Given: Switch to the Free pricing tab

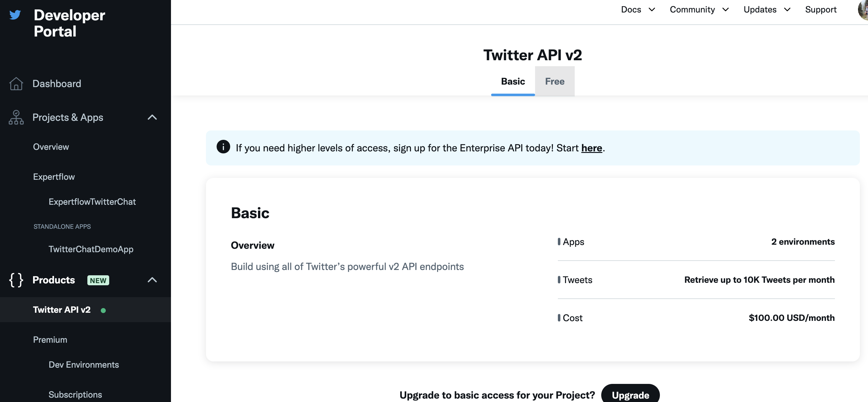Looking at the screenshot, I should (555, 81).
